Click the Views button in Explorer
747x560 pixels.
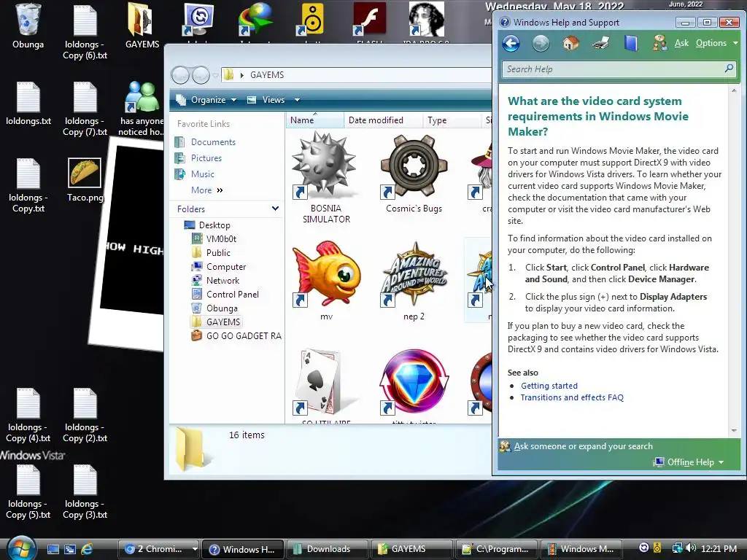click(x=266, y=100)
